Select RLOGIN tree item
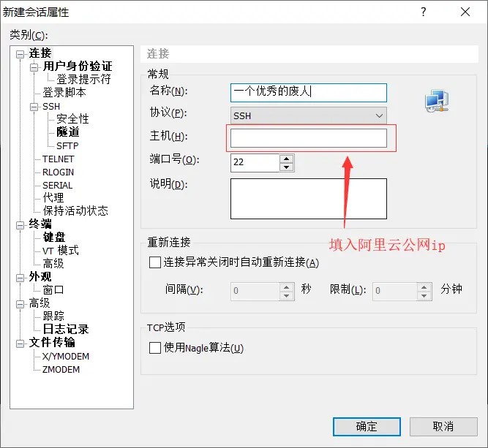488x448 pixels. 59,172
